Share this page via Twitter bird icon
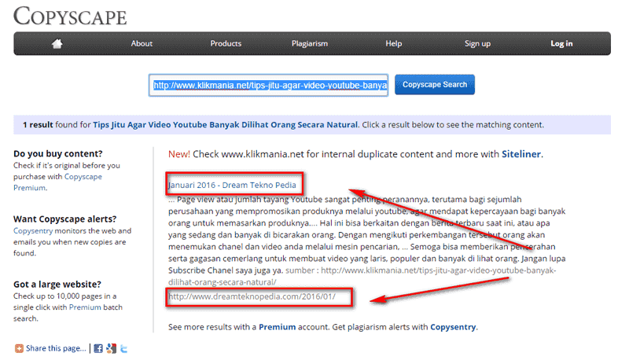The height and width of the screenshot is (364, 629). [124, 348]
